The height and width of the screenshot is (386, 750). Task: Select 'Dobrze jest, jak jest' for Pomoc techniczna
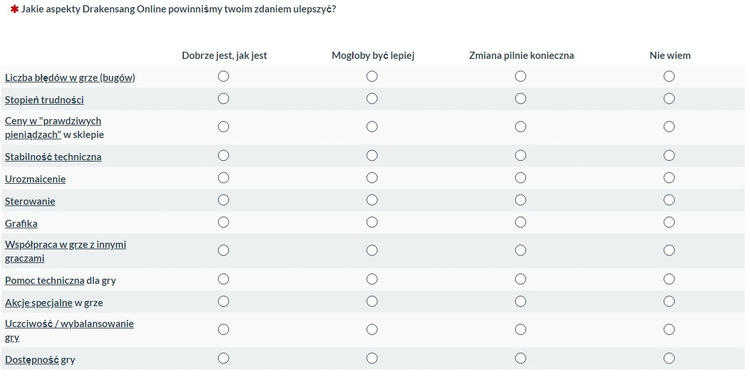click(x=223, y=279)
